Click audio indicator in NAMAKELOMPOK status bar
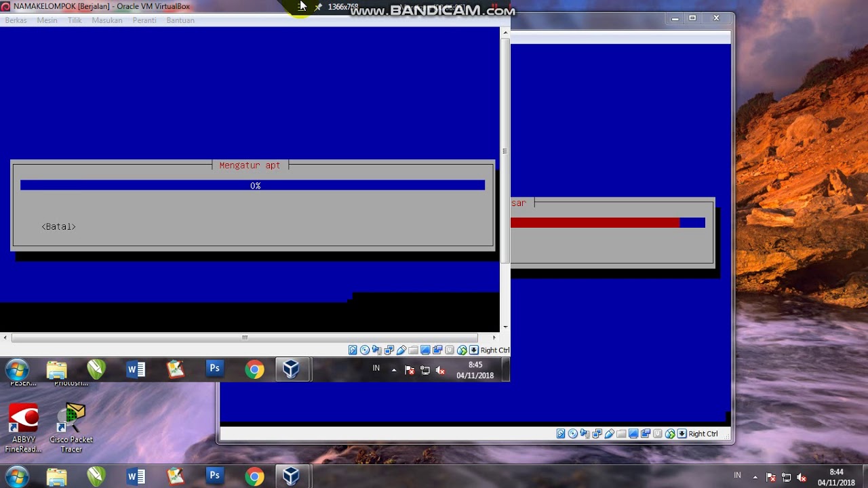 click(x=377, y=350)
